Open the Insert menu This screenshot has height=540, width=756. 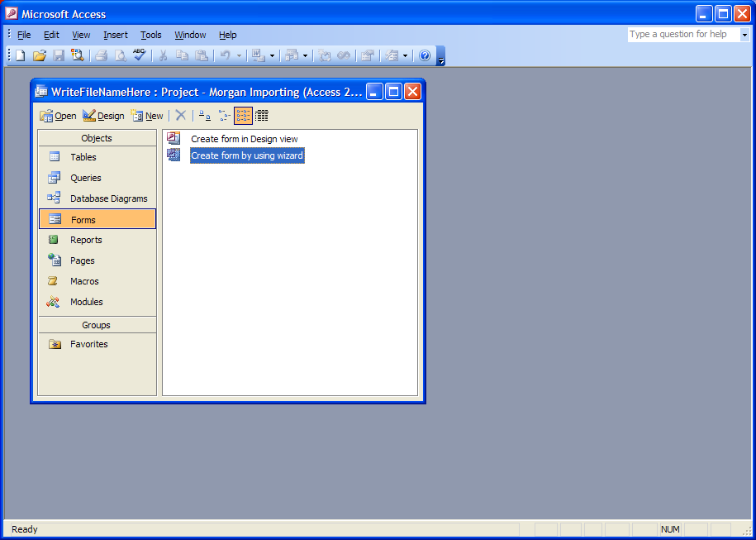pos(116,35)
